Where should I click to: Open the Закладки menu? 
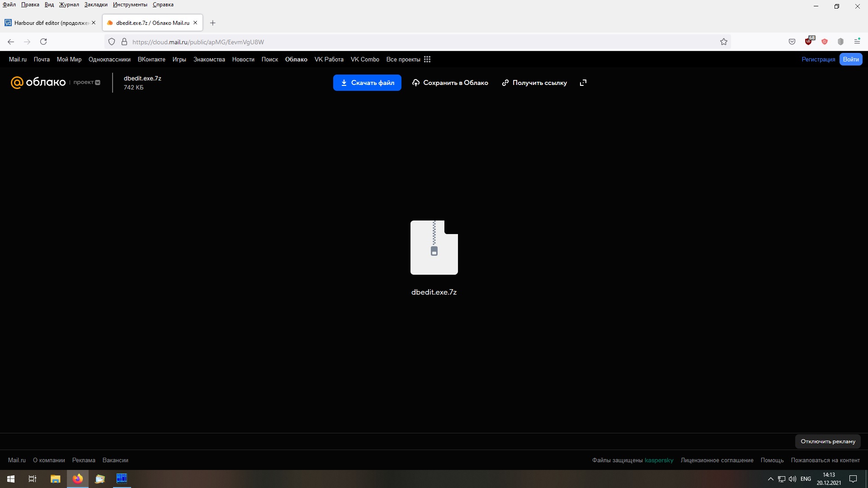coord(96,5)
